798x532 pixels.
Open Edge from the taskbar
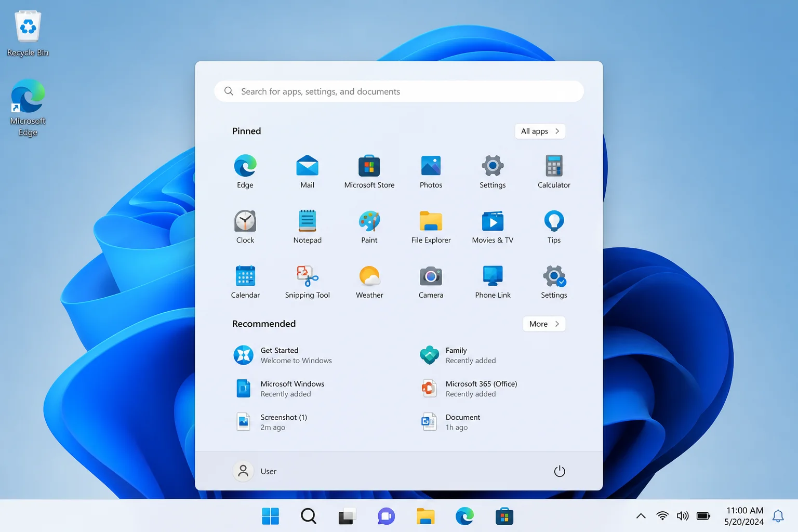(464, 516)
